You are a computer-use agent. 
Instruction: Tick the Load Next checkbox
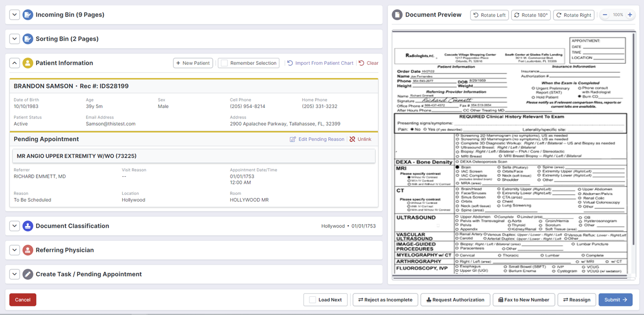(x=312, y=300)
